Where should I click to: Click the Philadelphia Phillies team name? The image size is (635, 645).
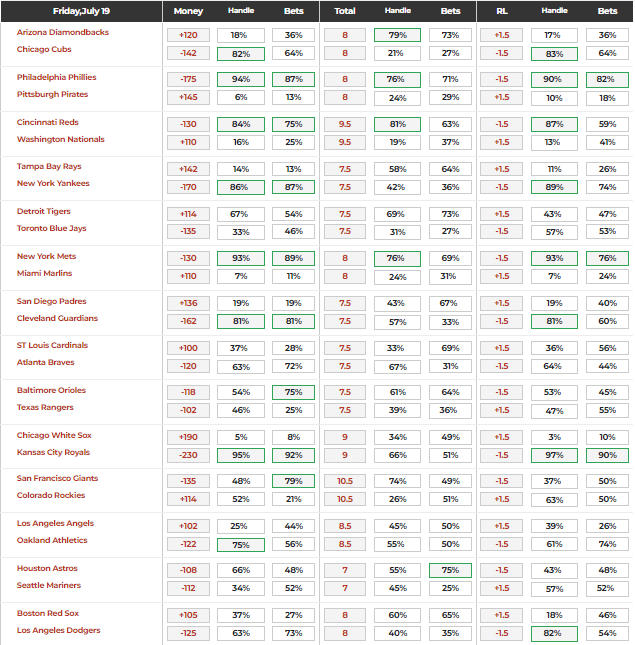pyautogui.click(x=56, y=77)
